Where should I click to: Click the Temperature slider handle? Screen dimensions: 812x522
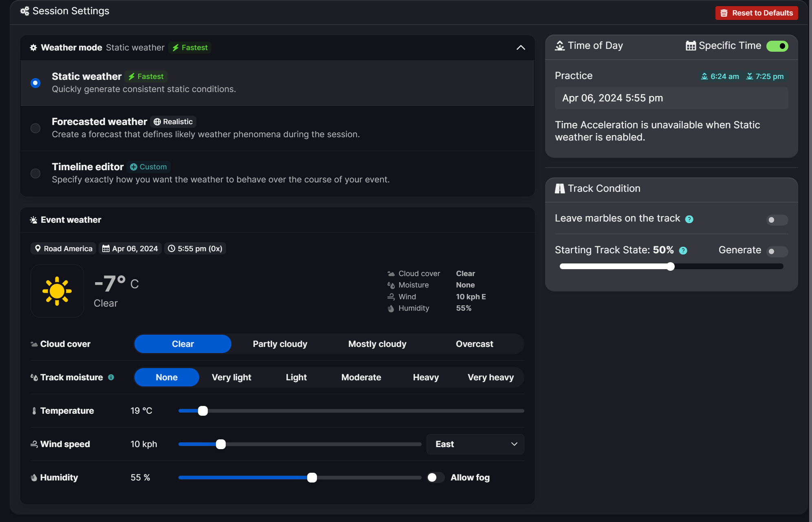point(202,411)
